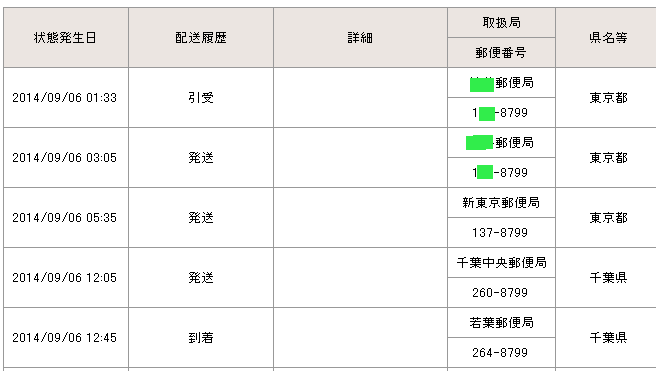
Task: Click postal code 264-8799
Action: (x=502, y=353)
